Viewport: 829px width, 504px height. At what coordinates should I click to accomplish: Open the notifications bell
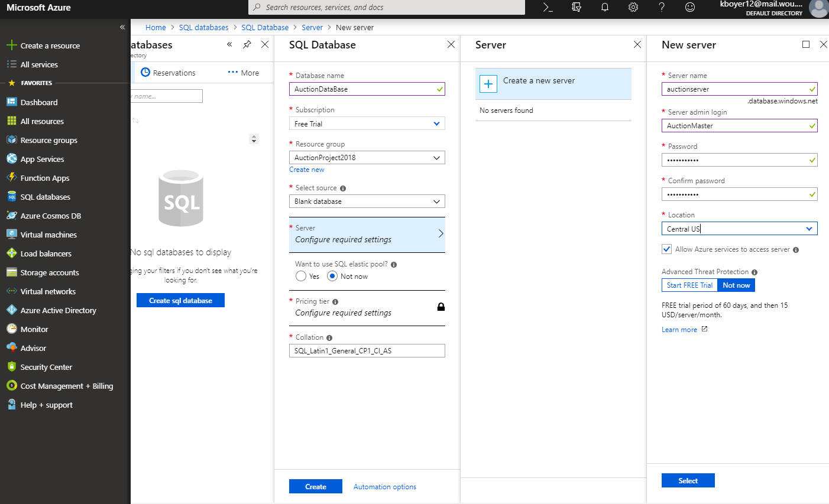[605, 7]
